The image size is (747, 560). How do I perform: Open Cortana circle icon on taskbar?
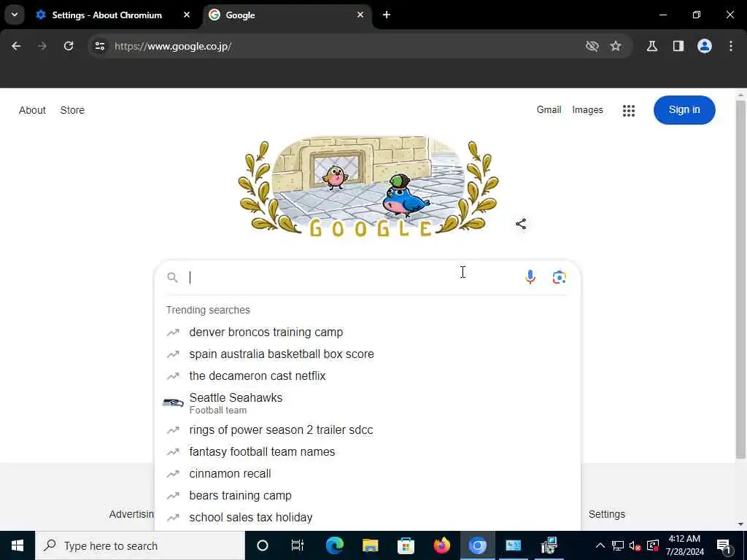click(x=263, y=545)
